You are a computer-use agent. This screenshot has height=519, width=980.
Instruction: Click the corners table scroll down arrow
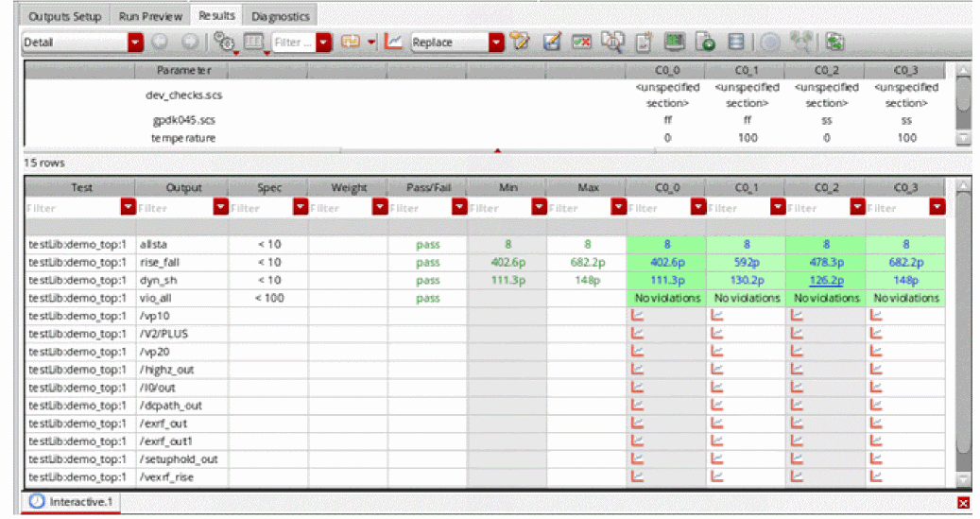pos(964,138)
